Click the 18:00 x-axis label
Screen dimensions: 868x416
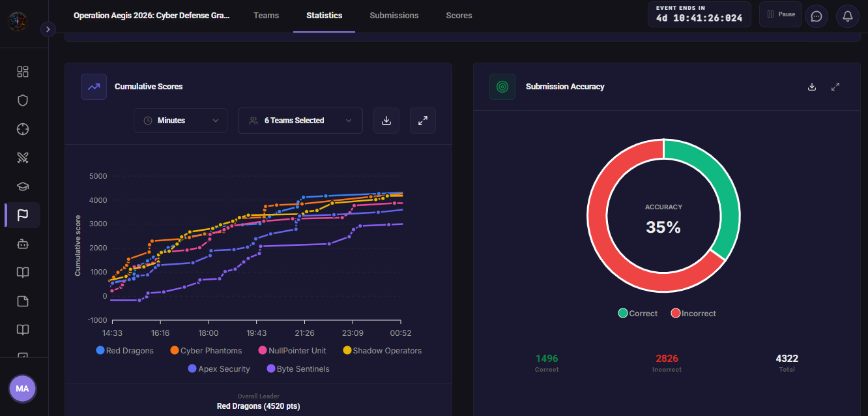pos(209,333)
